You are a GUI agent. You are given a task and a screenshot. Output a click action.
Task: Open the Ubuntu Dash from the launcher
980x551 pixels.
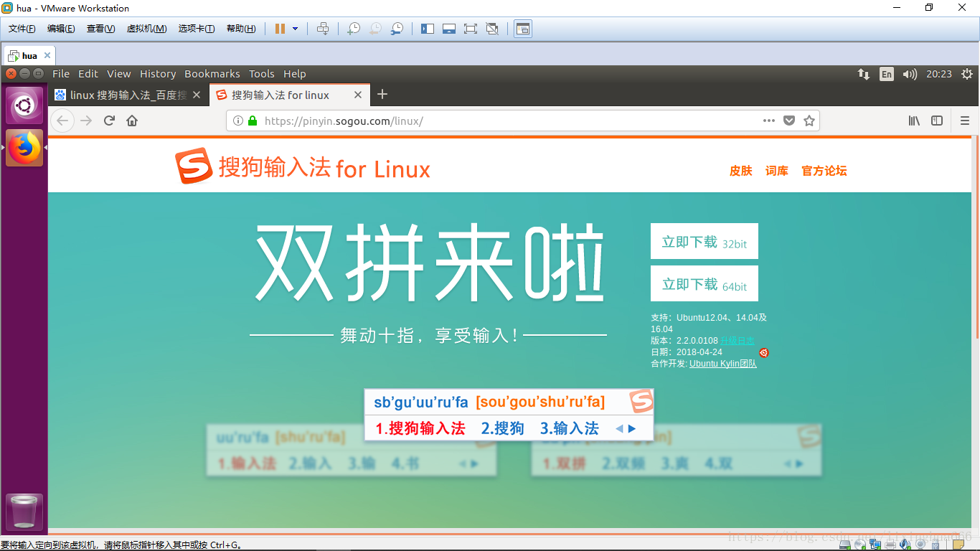(x=24, y=105)
